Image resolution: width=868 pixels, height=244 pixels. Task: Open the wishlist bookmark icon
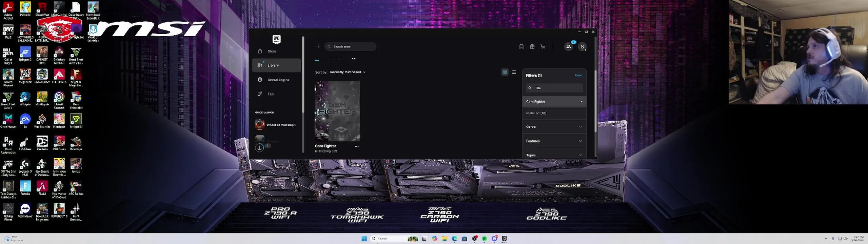pos(521,47)
